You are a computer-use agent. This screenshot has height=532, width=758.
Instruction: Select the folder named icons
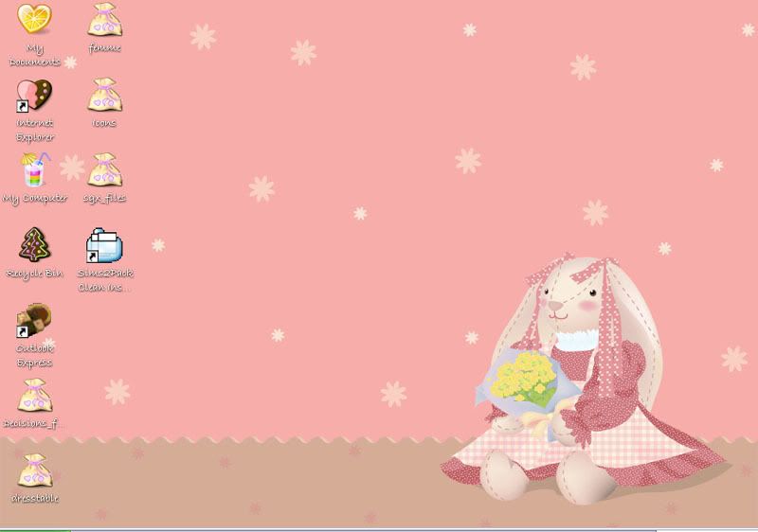pos(104,95)
